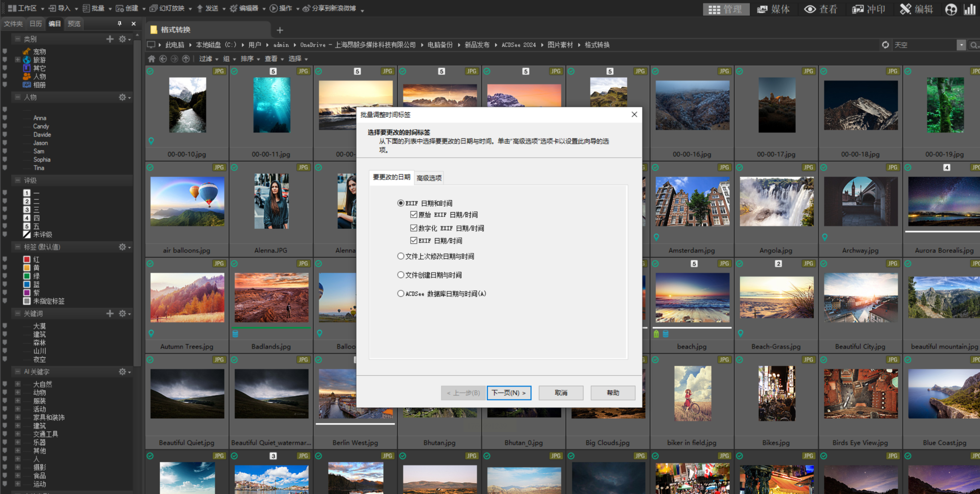Add a new category with plus icon
Image resolution: width=980 pixels, height=494 pixels.
coord(110,39)
